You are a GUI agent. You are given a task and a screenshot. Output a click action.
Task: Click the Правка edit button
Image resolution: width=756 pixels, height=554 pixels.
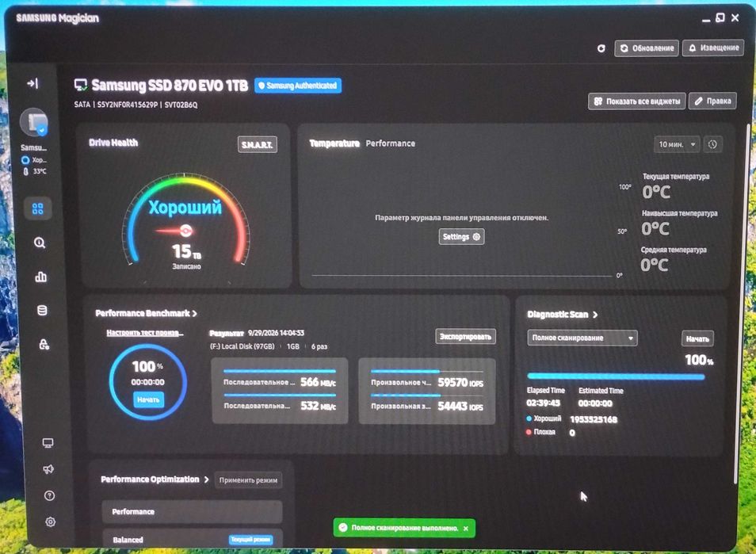712,101
